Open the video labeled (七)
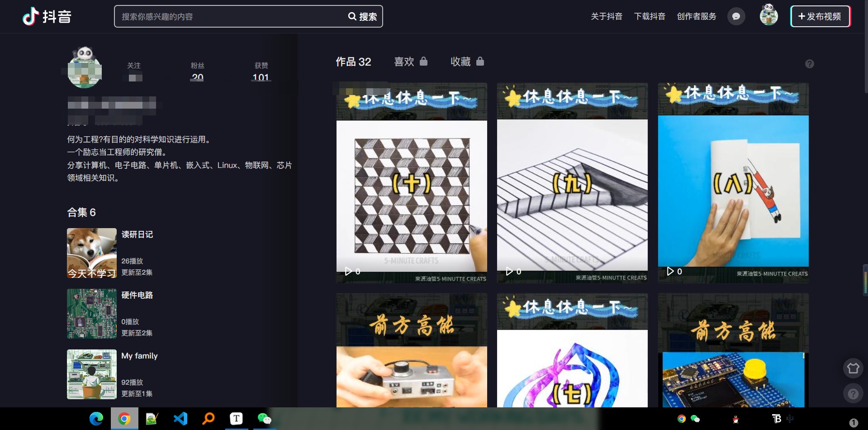This screenshot has width=868, height=430. pyautogui.click(x=572, y=350)
